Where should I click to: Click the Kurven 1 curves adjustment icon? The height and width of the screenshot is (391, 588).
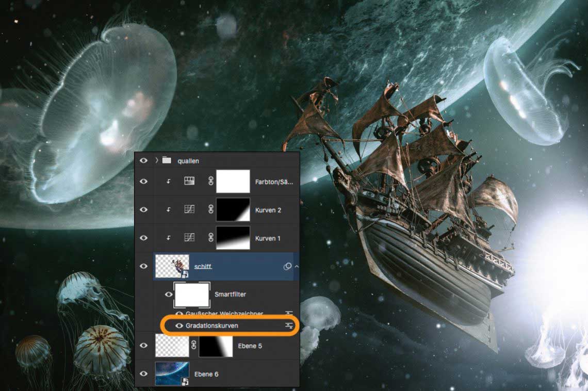pyautogui.click(x=189, y=237)
